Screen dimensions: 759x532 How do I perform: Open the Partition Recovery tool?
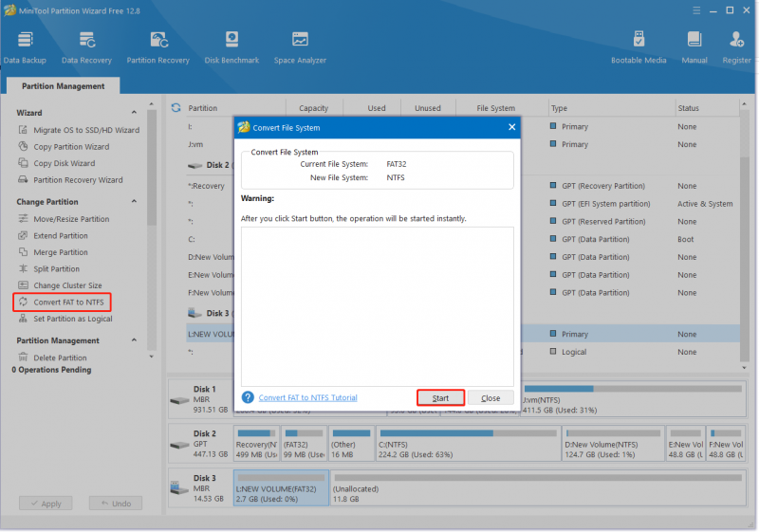pyautogui.click(x=157, y=47)
